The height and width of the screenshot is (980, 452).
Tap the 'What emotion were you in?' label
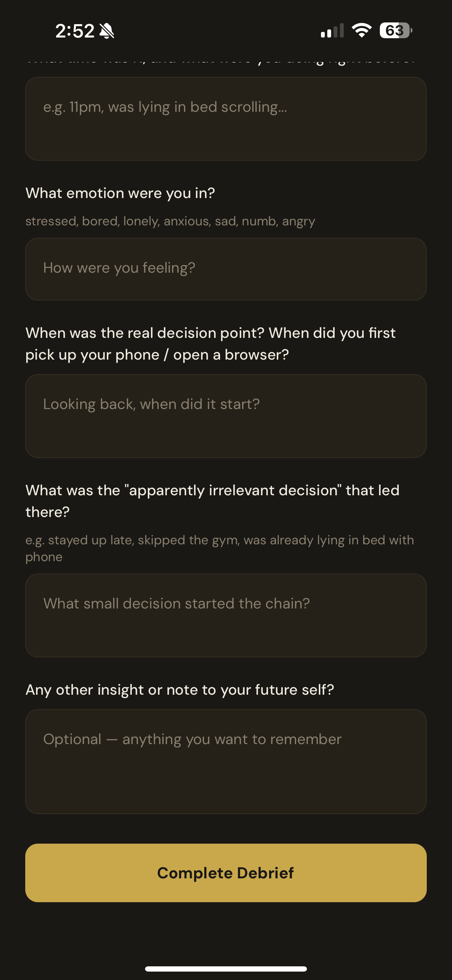120,193
